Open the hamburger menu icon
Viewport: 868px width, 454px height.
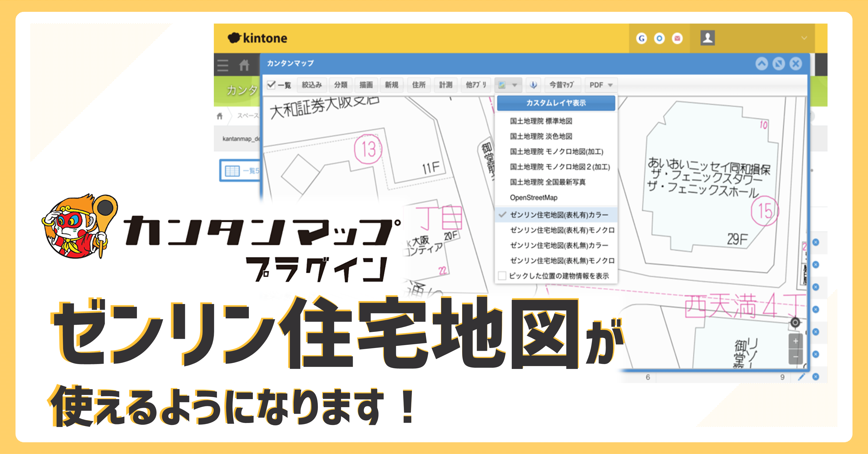(x=223, y=65)
